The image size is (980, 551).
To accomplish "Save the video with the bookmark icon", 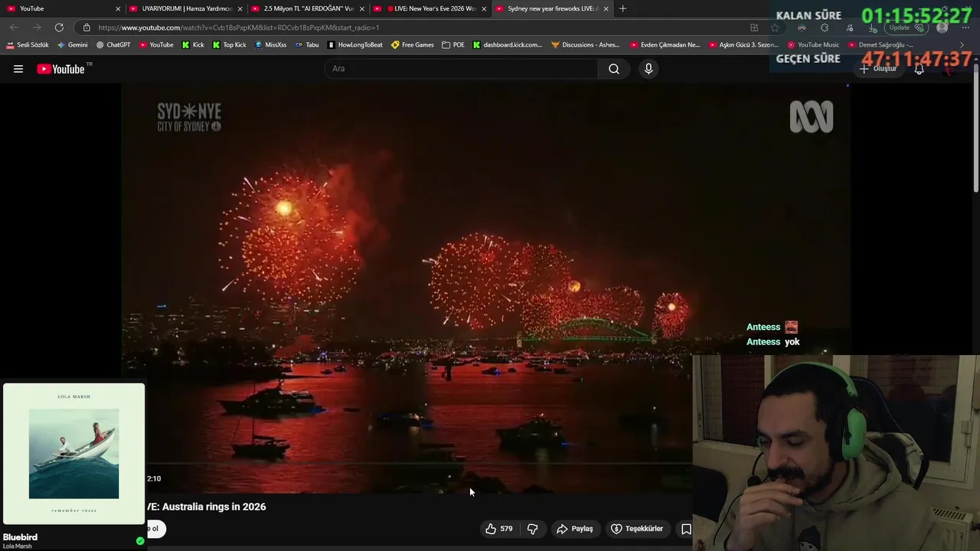I will point(686,529).
